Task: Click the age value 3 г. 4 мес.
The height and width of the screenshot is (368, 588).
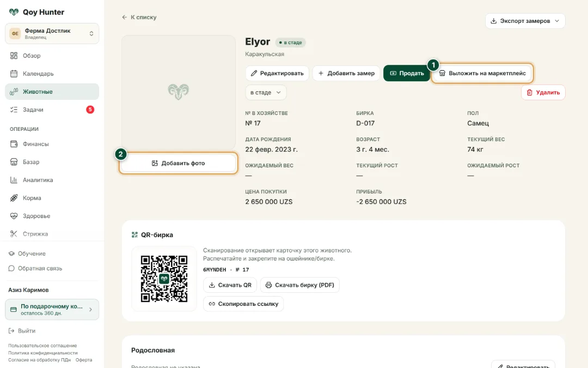Action: click(373, 149)
